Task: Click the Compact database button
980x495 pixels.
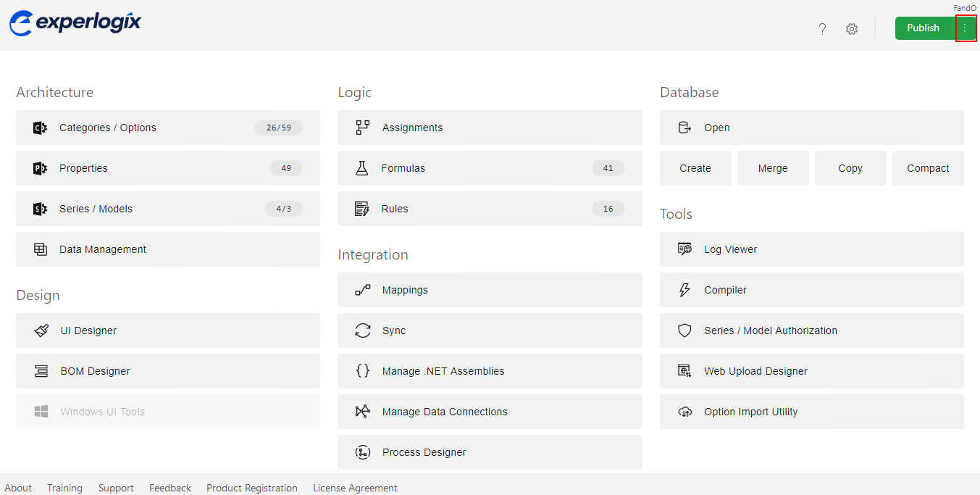Action: [928, 168]
